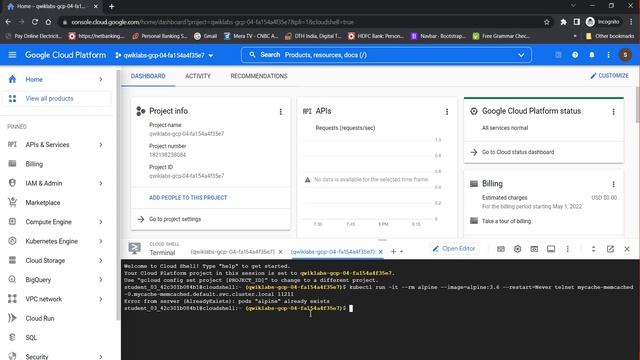This screenshot has width=640, height=360.
Task: Click the Home icon in sidebar
Action: [12, 79]
